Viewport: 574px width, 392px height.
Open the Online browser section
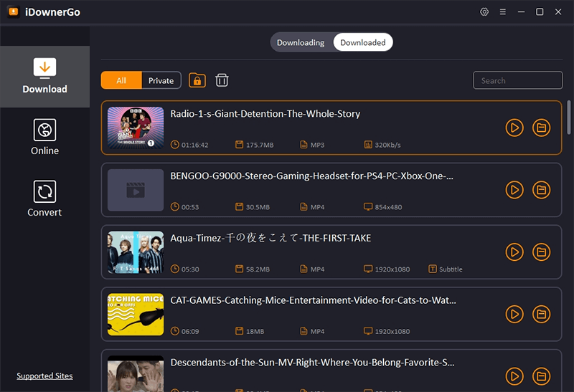pos(44,138)
